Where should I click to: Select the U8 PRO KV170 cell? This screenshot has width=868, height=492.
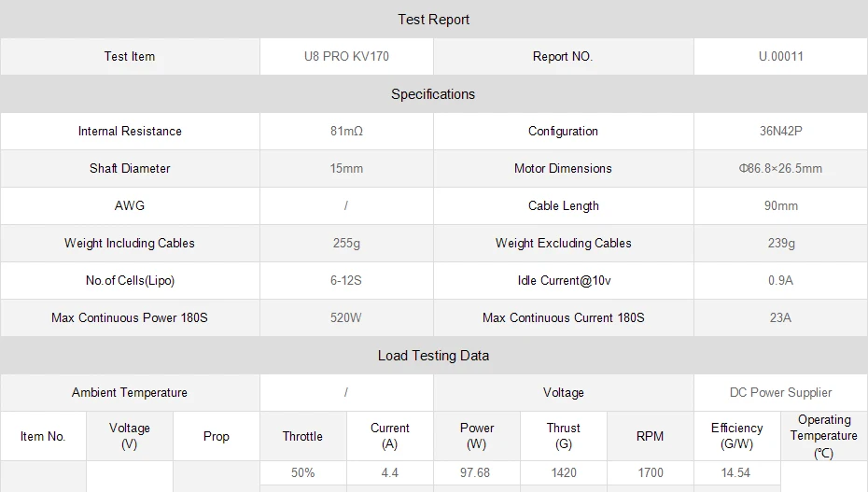tap(346, 56)
